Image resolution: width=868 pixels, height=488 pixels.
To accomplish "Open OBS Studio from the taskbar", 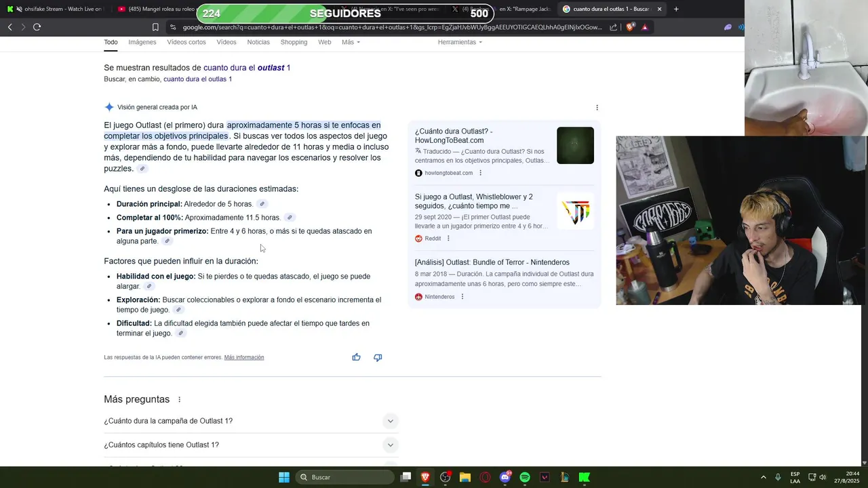I will [446, 477].
